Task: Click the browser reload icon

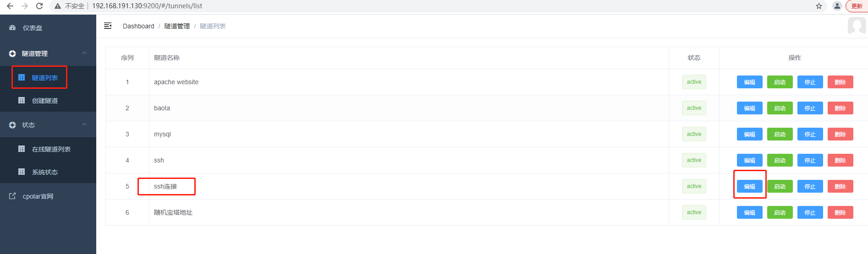Action: tap(39, 6)
